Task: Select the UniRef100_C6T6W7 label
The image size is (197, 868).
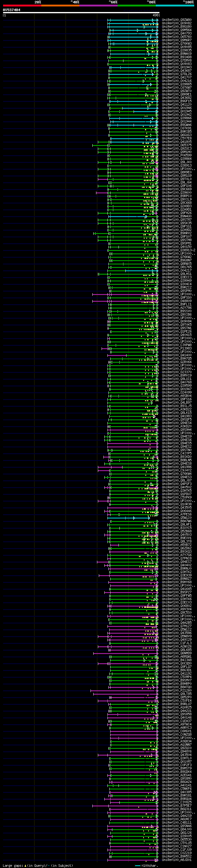Action: coord(176,88)
